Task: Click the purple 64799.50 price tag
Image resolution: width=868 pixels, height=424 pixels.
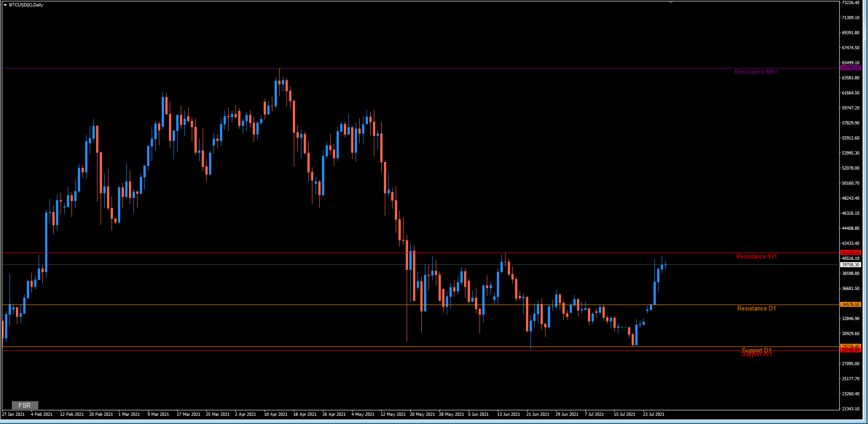Action: click(x=850, y=68)
